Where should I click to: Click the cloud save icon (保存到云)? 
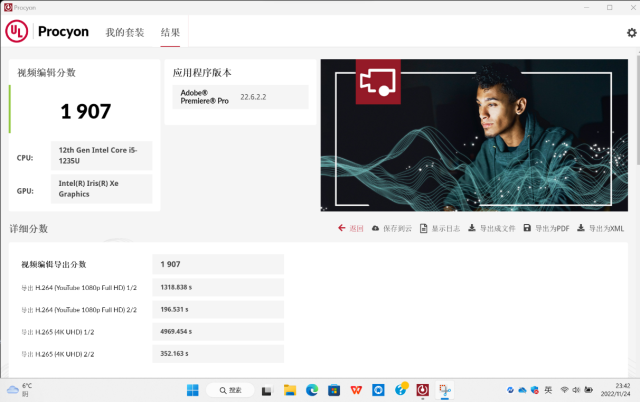(375, 229)
